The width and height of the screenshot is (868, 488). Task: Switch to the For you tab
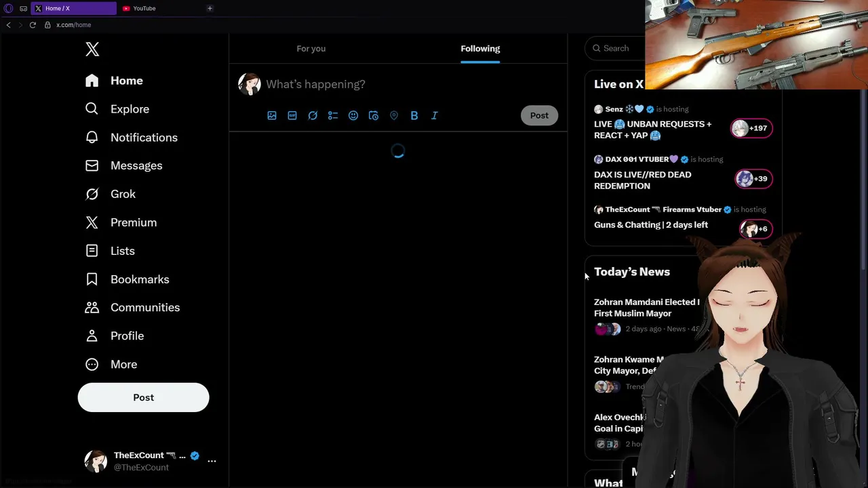point(311,49)
